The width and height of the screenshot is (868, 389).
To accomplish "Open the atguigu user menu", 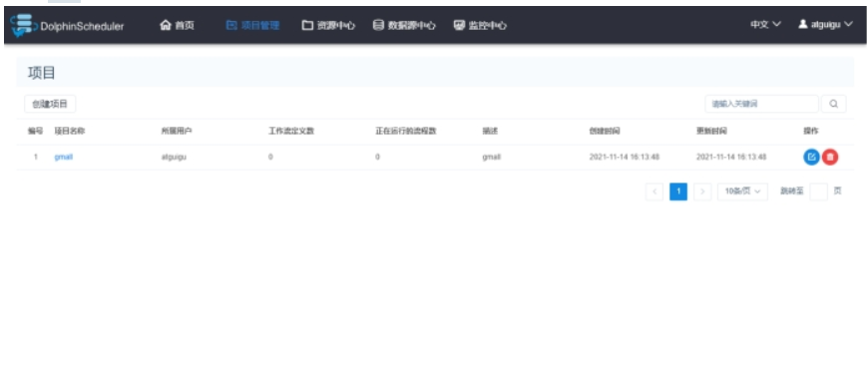I will point(825,24).
